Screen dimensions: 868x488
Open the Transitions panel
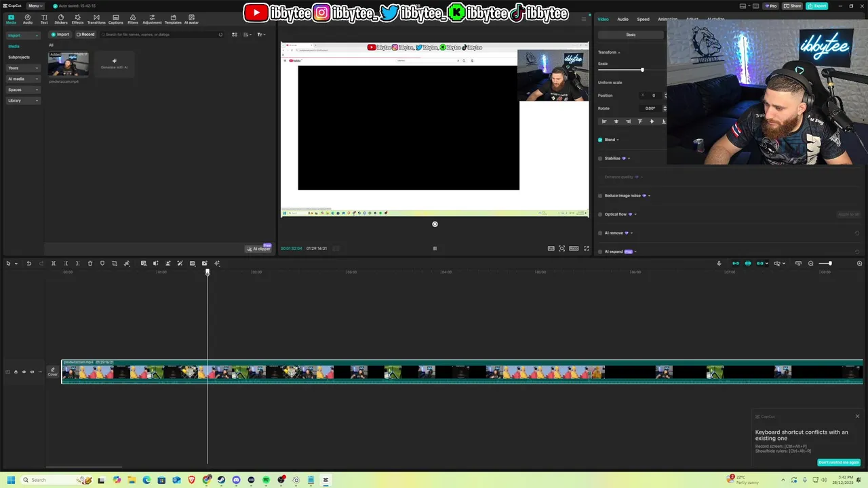(96, 19)
